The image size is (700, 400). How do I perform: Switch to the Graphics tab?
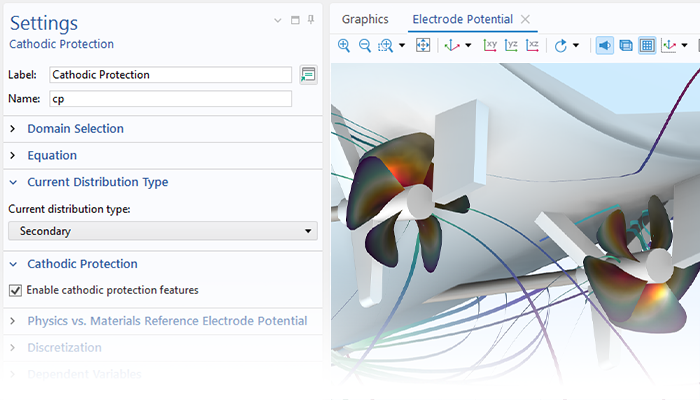coord(365,19)
